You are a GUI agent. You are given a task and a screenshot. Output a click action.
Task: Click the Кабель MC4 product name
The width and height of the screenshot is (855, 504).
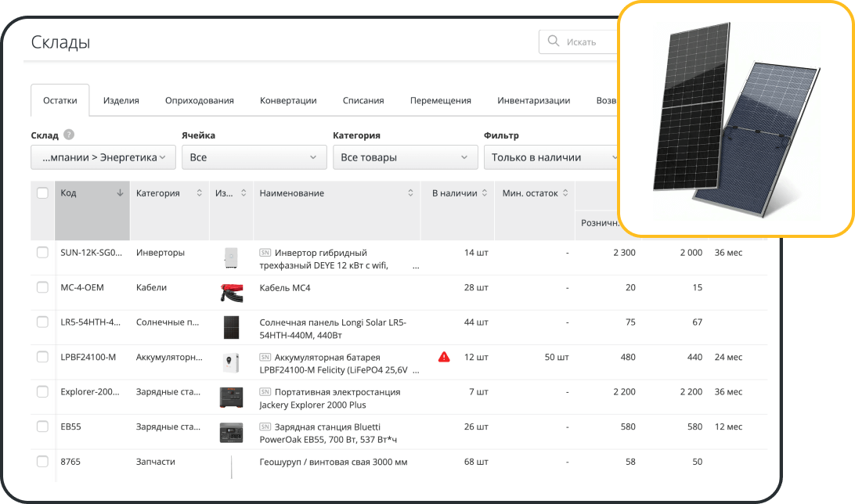[285, 287]
